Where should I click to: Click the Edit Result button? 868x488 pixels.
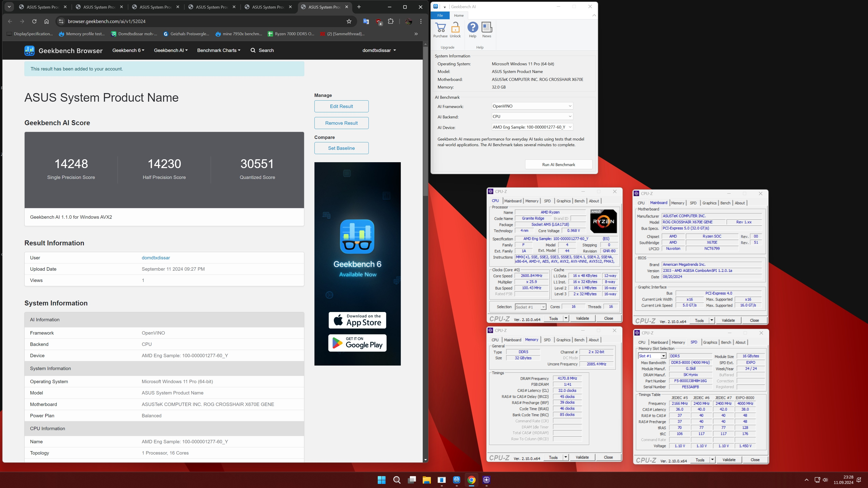pyautogui.click(x=341, y=106)
